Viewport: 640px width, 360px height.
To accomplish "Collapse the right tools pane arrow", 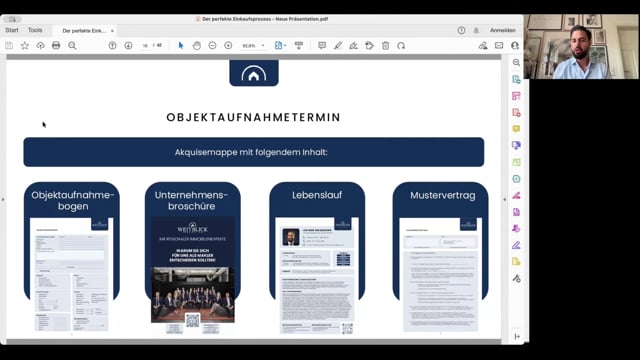I will point(505,200).
